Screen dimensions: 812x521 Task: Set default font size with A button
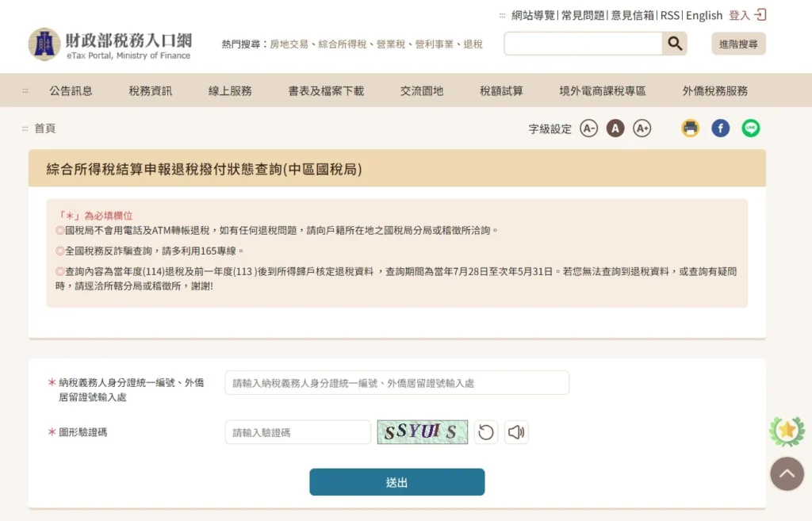tap(615, 128)
